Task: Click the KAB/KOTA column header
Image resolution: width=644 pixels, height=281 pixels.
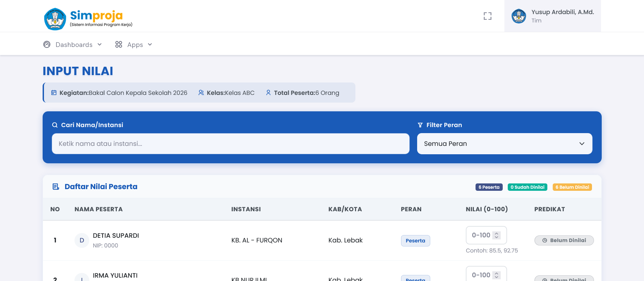Action: (x=345, y=209)
